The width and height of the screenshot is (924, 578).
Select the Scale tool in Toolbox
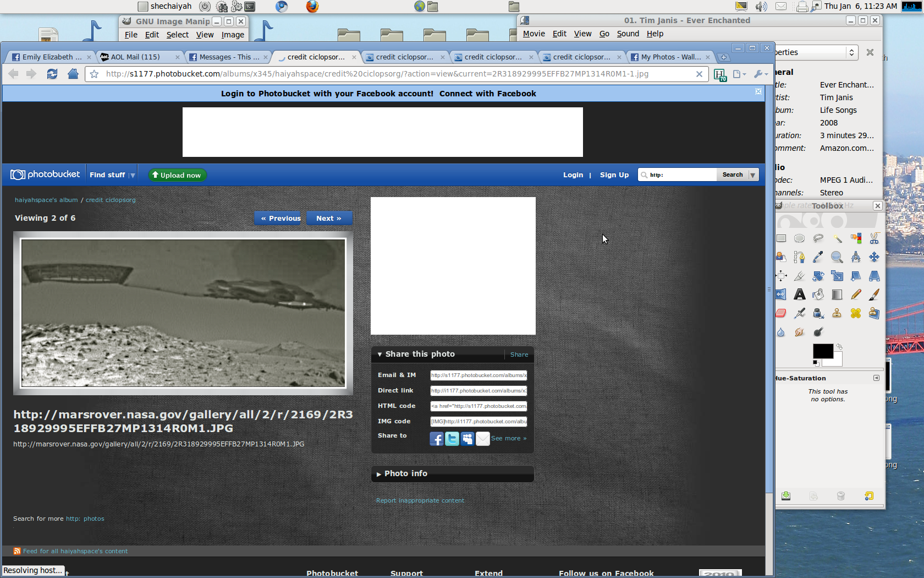point(837,276)
